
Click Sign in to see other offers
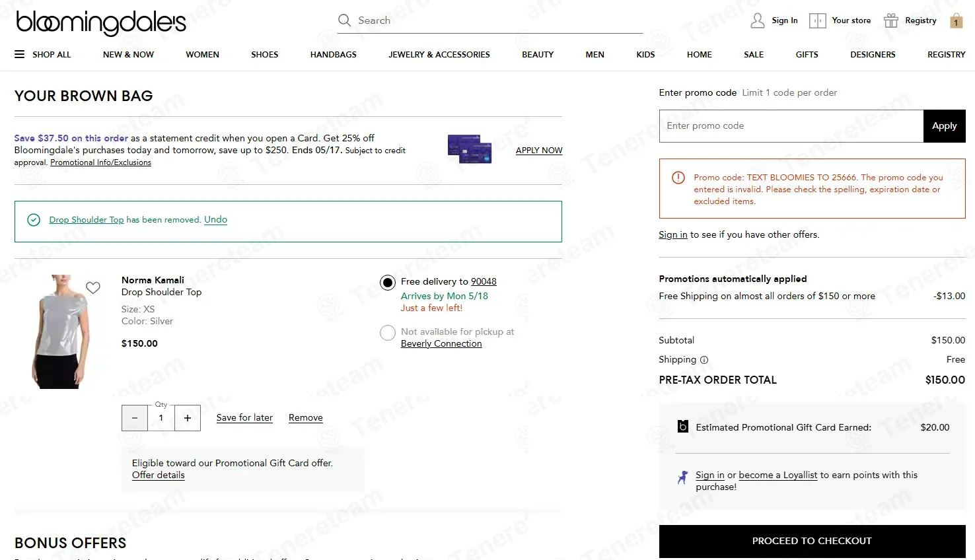673,234
